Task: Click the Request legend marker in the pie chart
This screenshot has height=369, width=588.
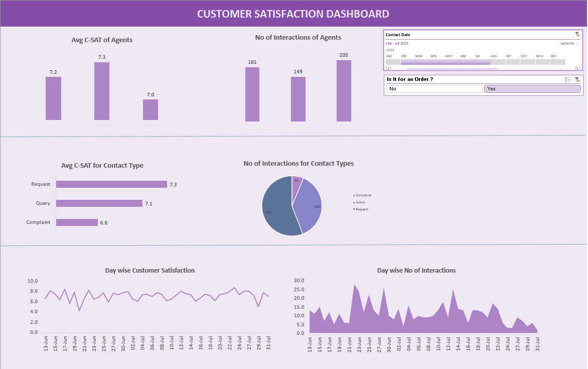Action: point(354,209)
